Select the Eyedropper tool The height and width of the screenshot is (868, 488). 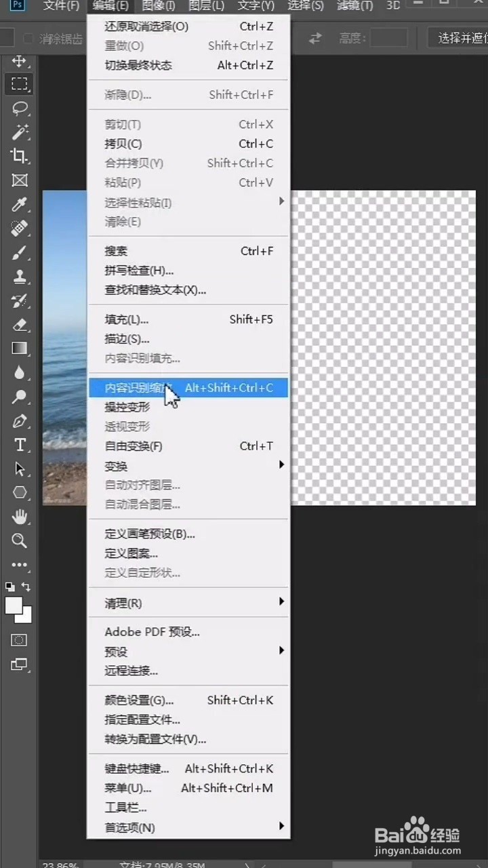[x=19, y=204]
